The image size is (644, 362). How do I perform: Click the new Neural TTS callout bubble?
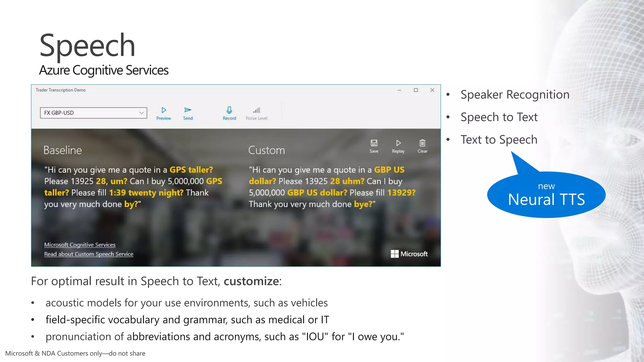click(x=546, y=195)
